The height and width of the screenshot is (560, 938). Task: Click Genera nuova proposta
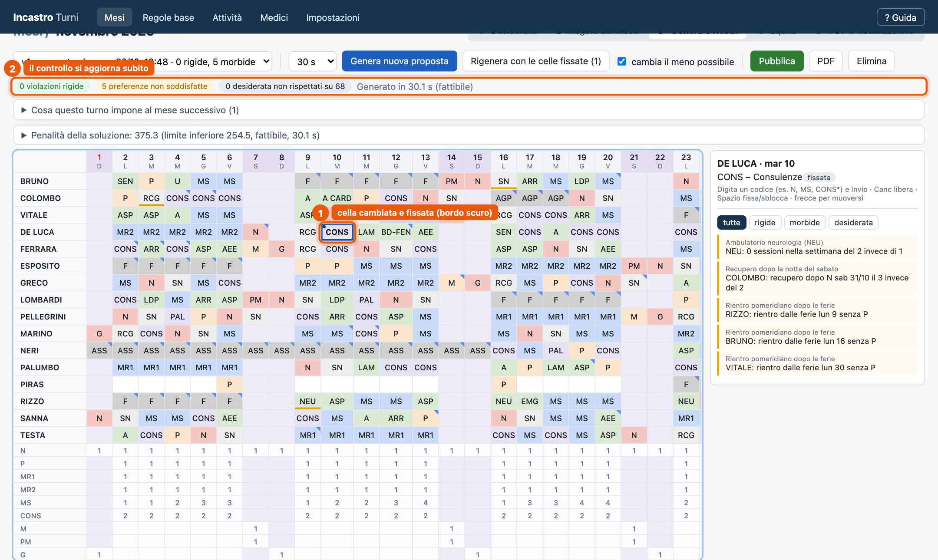coord(399,61)
